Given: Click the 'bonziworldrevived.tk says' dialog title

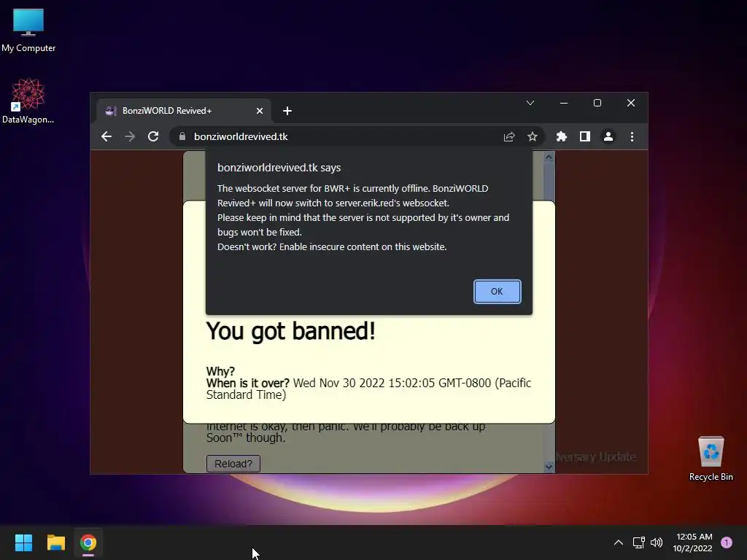Looking at the screenshot, I should pyautogui.click(x=279, y=168).
